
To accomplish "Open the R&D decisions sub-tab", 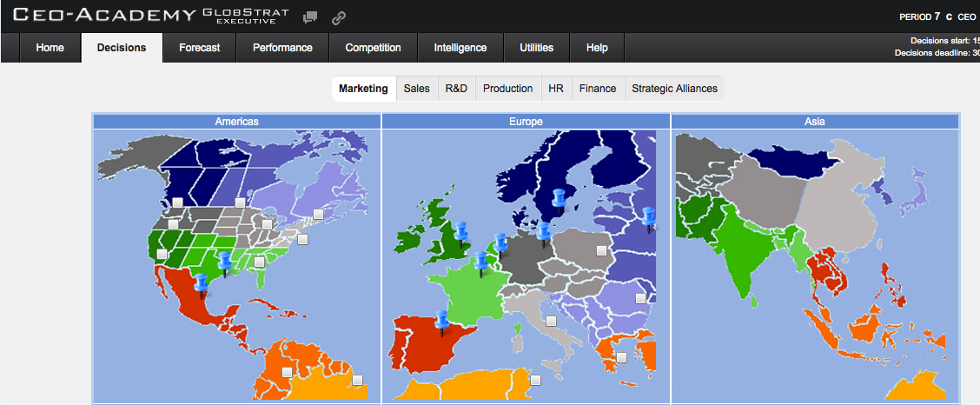I will click(456, 89).
